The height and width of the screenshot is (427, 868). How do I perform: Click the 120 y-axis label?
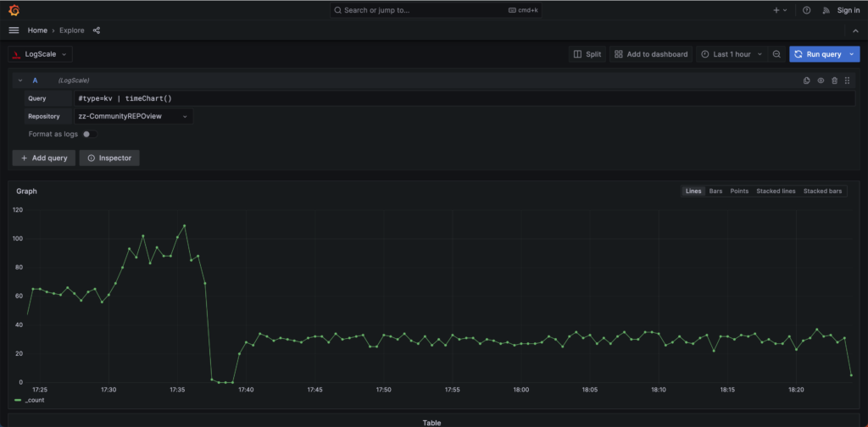(x=18, y=210)
